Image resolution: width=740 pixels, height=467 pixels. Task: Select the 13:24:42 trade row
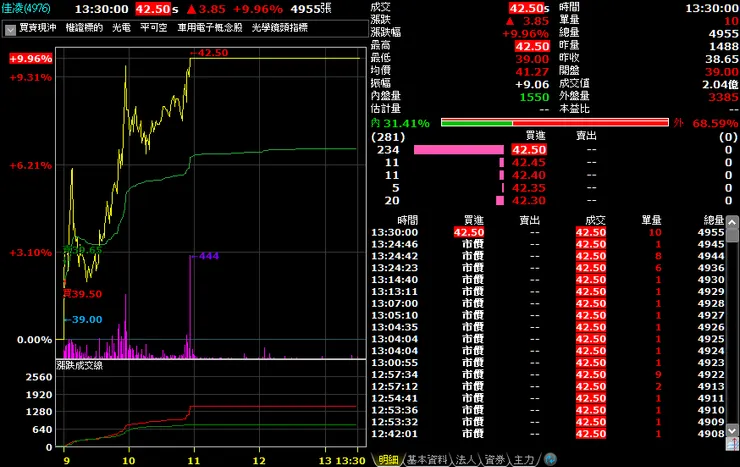pos(547,256)
